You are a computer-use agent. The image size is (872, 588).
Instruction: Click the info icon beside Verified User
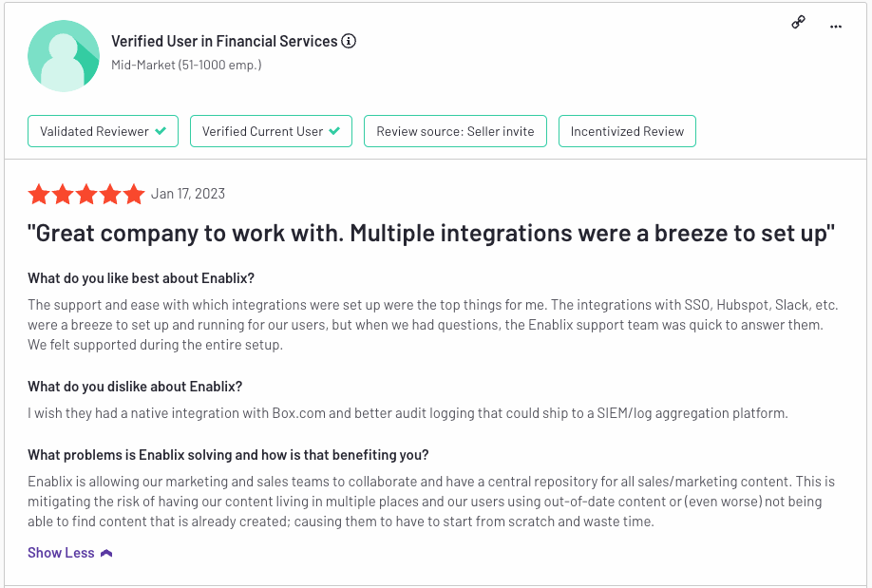[x=349, y=41]
